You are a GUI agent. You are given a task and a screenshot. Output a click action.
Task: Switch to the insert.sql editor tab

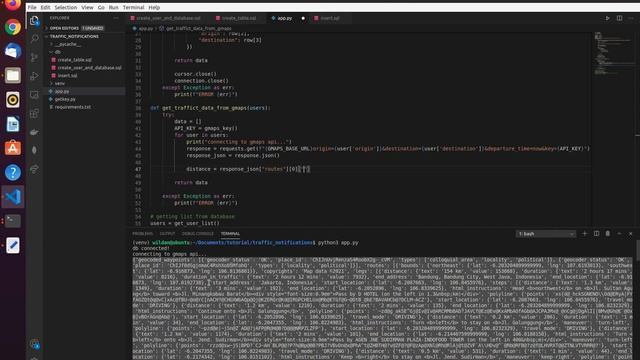click(x=330, y=18)
